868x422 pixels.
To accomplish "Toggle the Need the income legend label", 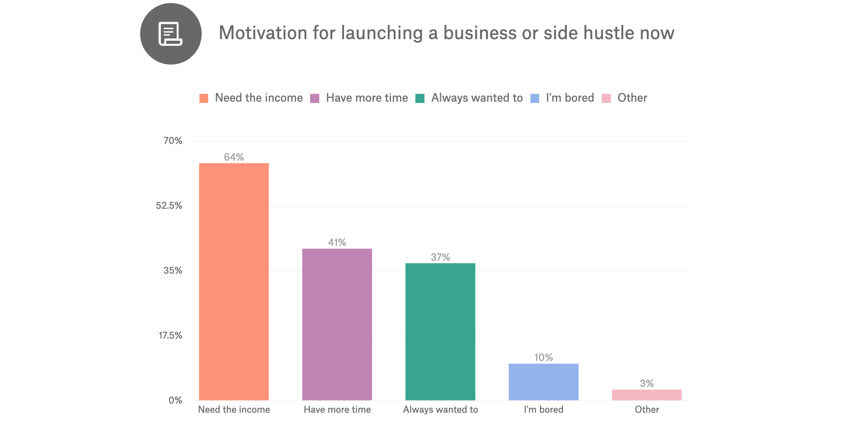I will (259, 98).
